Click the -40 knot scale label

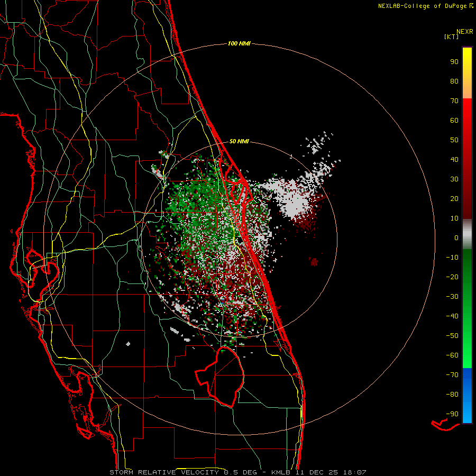point(452,316)
